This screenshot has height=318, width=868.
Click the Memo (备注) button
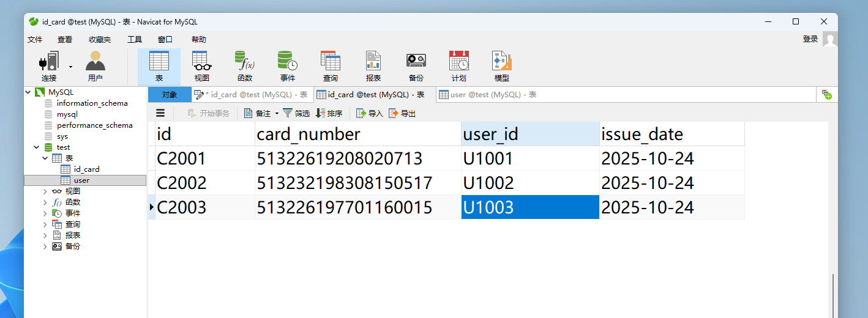pos(257,113)
